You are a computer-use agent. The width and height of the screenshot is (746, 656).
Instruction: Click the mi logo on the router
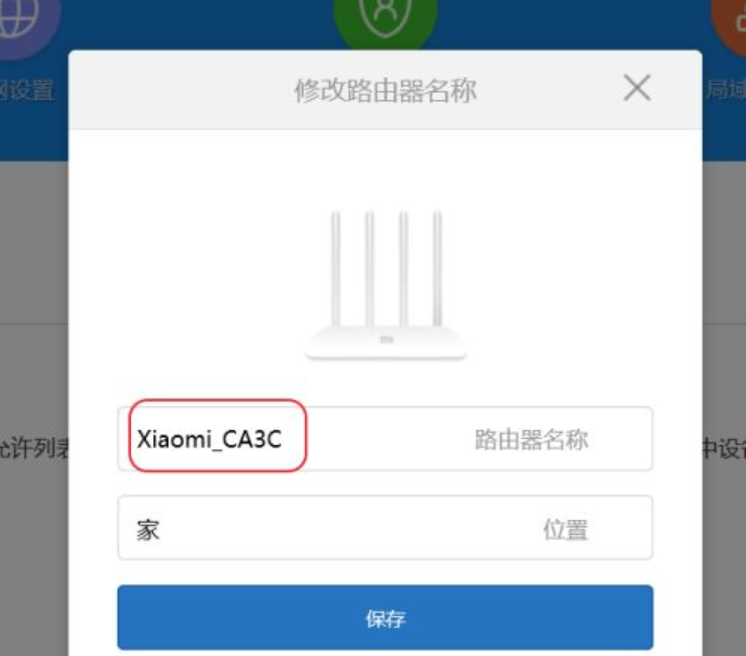click(x=386, y=339)
